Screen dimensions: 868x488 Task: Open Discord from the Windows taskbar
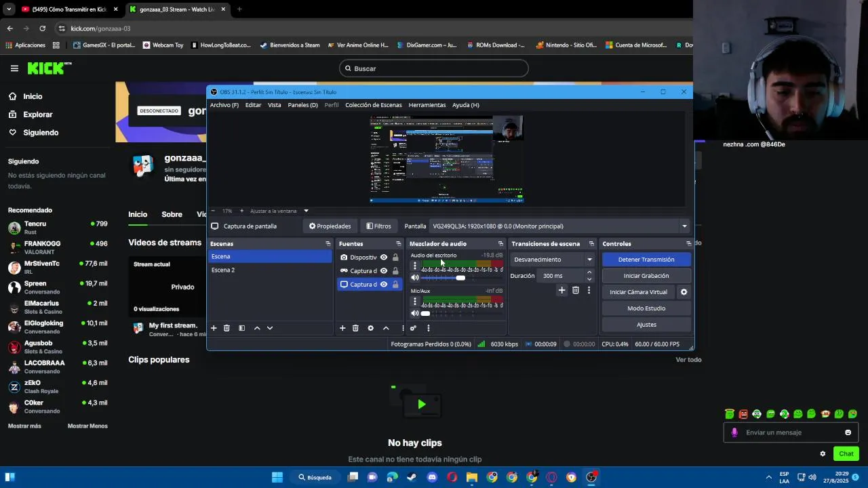point(432,477)
